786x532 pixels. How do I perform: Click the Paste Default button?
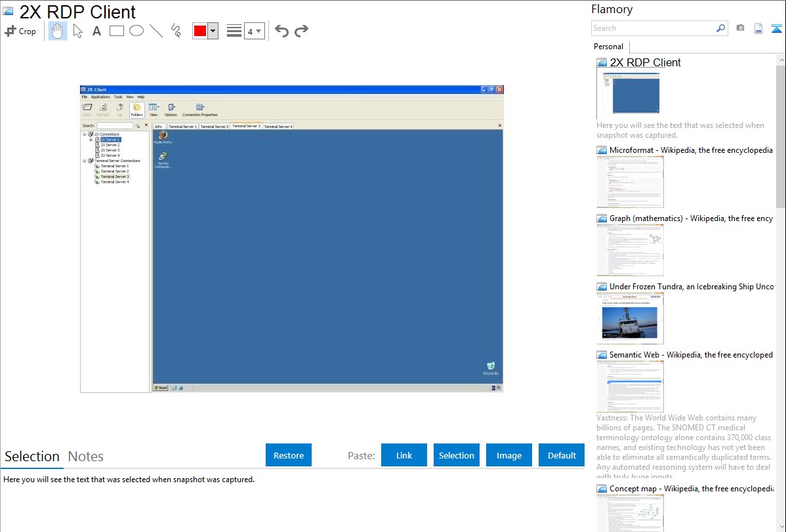pos(562,455)
